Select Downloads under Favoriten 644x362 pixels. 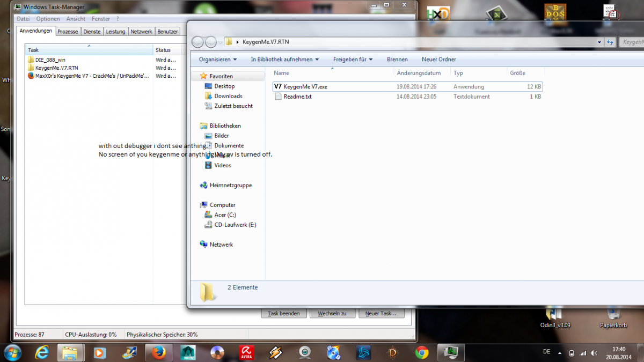coord(228,96)
